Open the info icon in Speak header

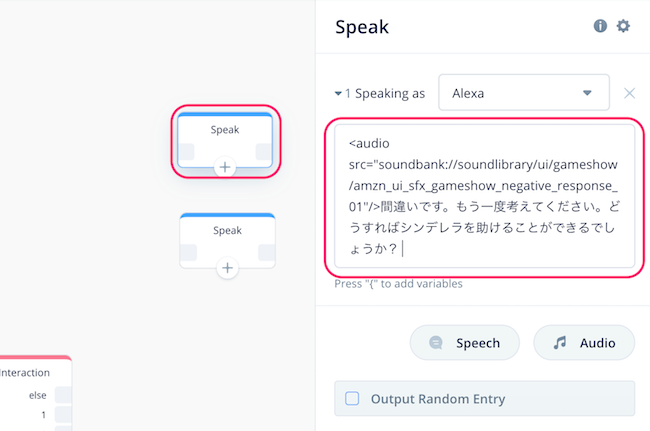pos(600,26)
